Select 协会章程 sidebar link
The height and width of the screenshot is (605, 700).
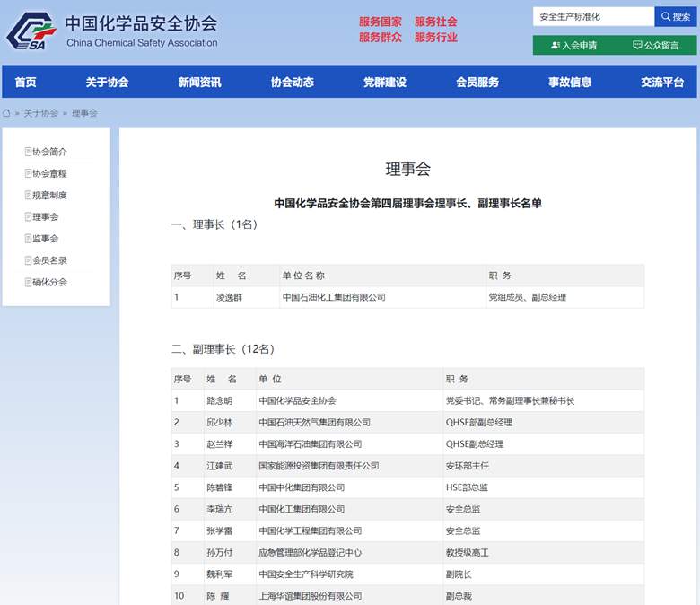[49, 173]
